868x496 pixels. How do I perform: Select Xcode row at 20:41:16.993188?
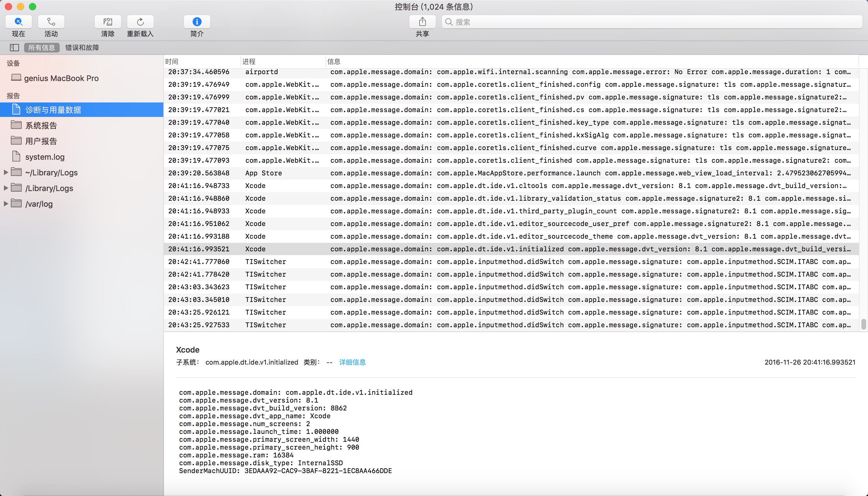click(x=511, y=237)
